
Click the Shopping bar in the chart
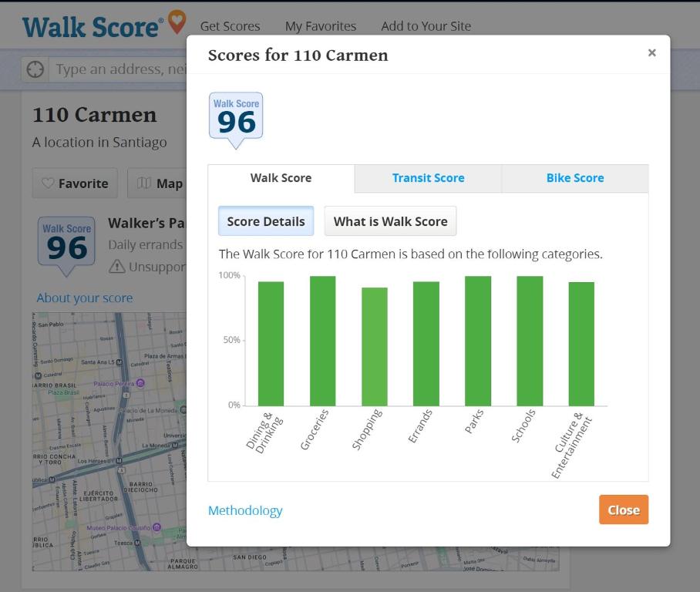click(375, 347)
